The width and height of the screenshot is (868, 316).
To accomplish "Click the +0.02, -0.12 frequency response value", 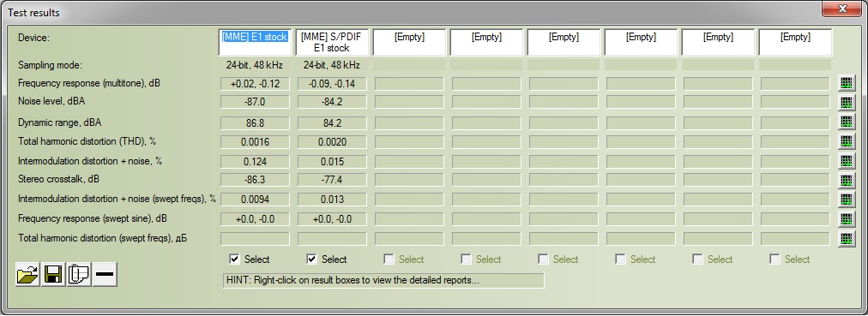I will 255,84.
